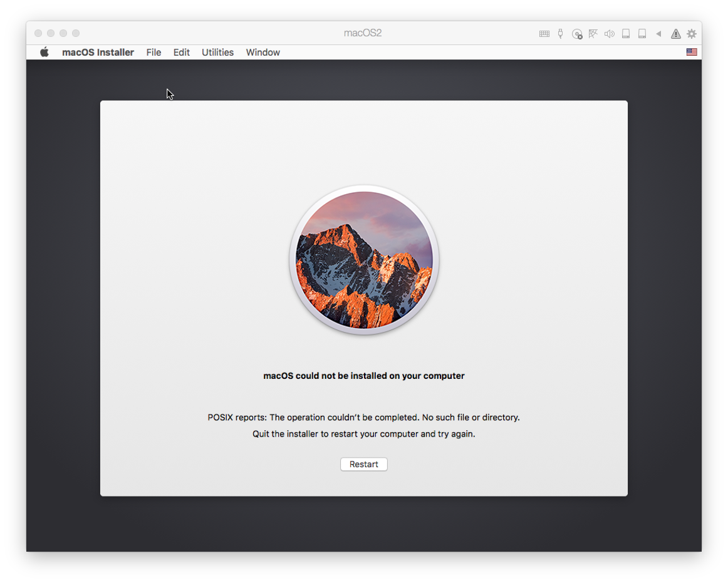The height and width of the screenshot is (583, 728).
Task: Click the "macOS could not be installed" heading
Action: click(364, 376)
